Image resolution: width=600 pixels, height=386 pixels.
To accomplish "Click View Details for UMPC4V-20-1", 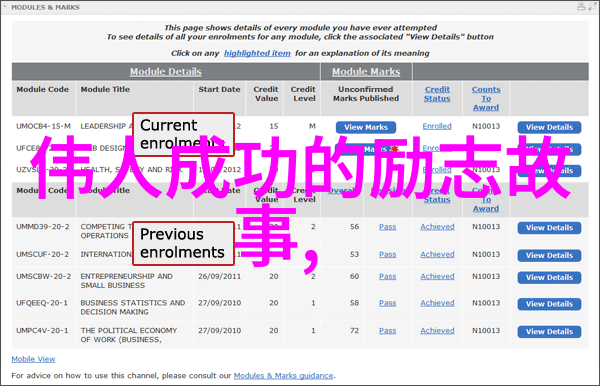I will tap(549, 332).
